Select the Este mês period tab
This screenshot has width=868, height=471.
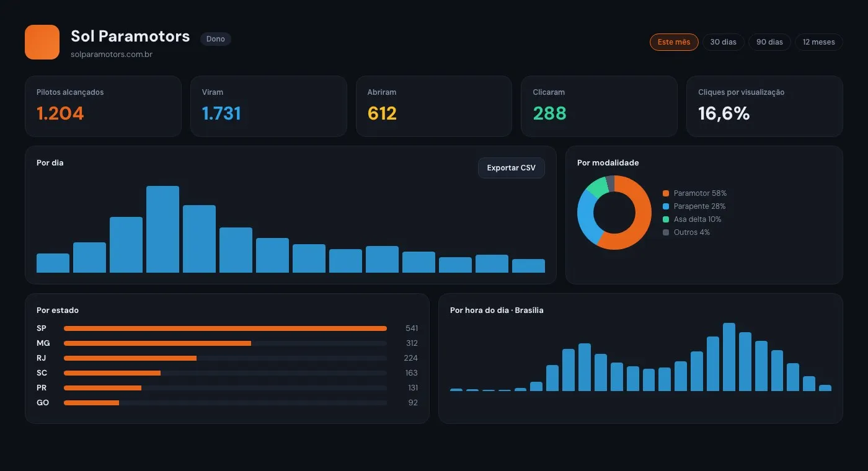674,42
